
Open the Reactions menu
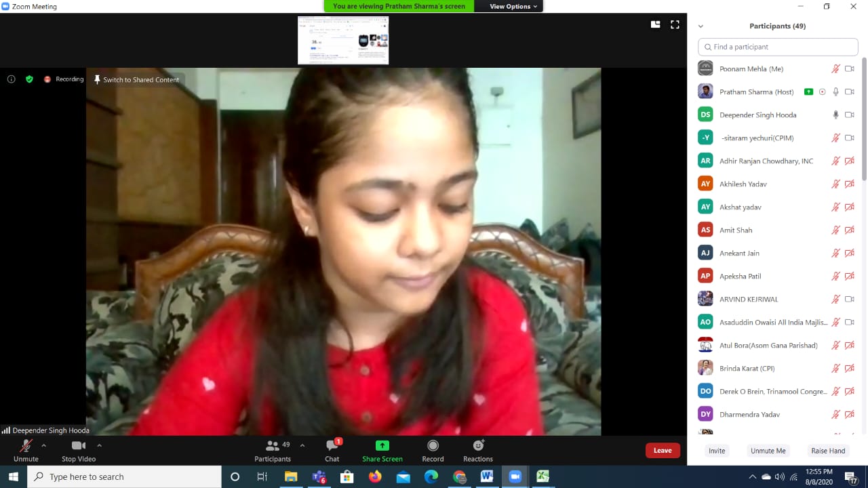[478, 446]
